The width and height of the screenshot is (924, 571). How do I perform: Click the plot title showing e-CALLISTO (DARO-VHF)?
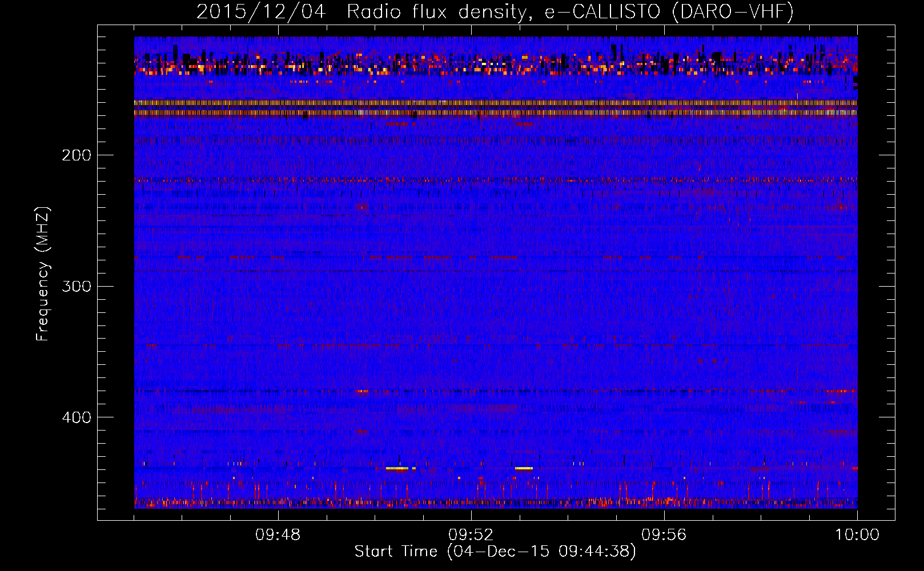pos(495,11)
